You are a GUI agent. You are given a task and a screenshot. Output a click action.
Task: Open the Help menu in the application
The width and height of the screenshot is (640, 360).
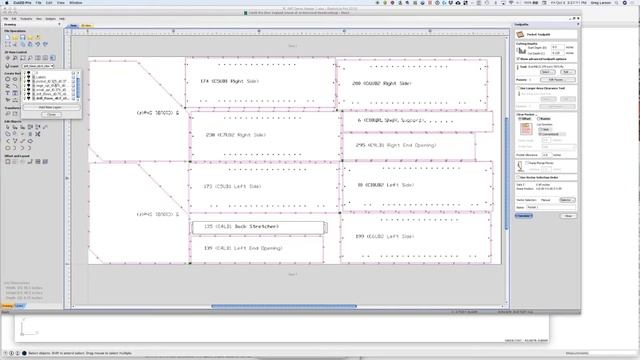point(62,19)
